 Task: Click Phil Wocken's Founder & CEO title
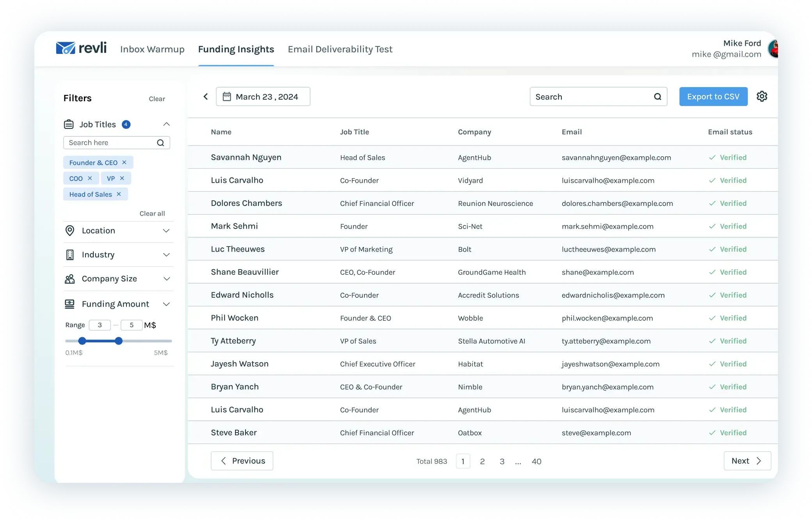pyautogui.click(x=365, y=318)
